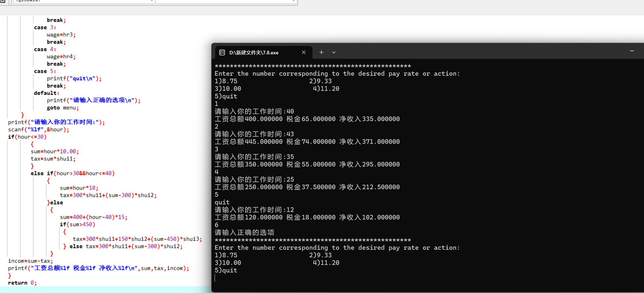The image size is (644, 293).
Task: Minimize the terminal window
Action: point(632,51)
